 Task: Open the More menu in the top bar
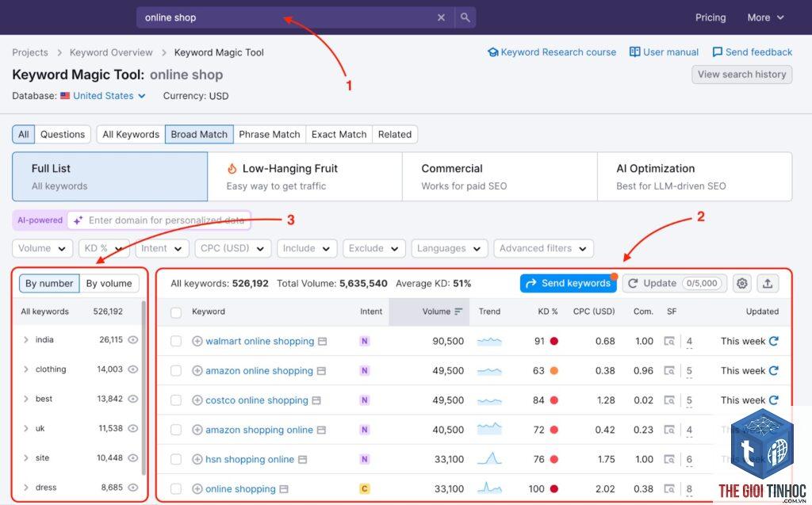765,17
